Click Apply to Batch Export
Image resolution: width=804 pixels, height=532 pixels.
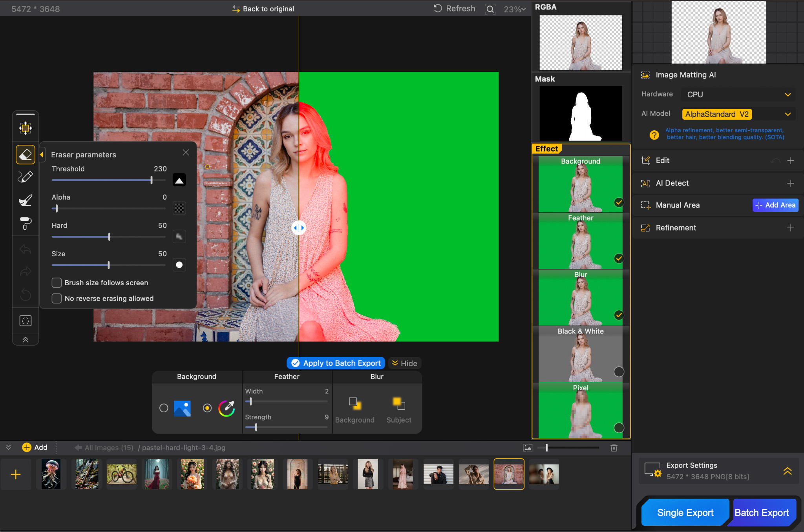coord(335,363)
